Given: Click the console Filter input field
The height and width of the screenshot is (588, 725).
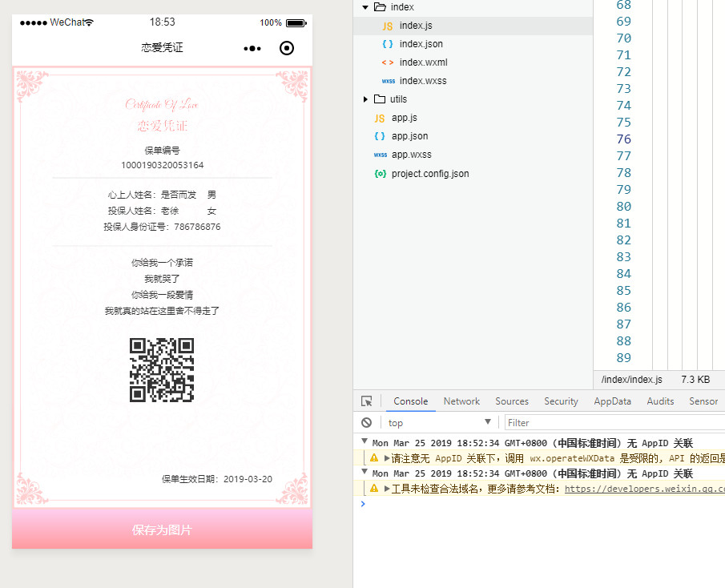Looking at the screenshot, I should pos(615,422).
